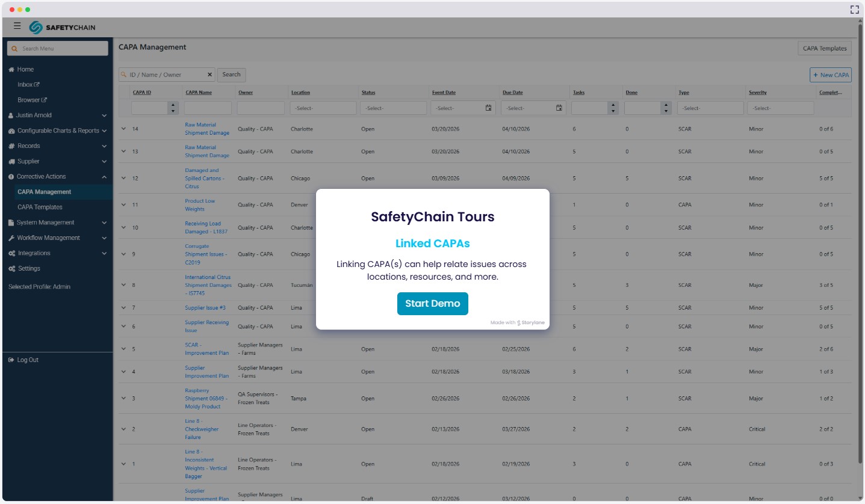Open the hamburger menu icon
The image size is (865, 504).
tap(17, 26)
